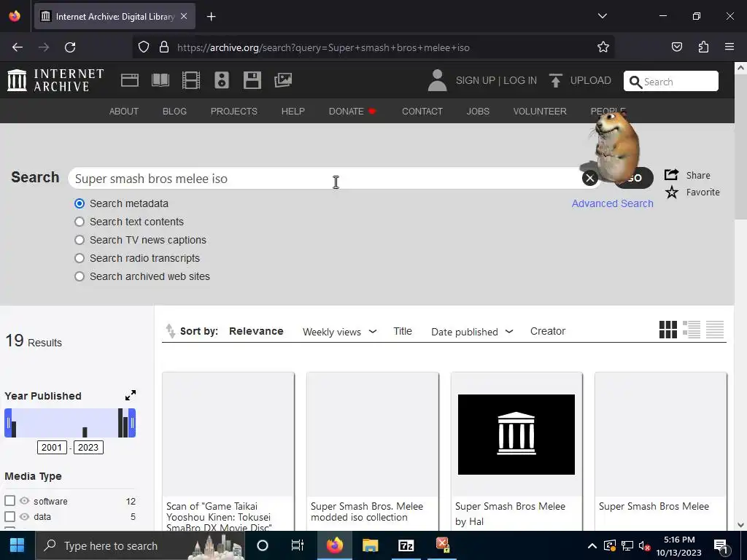
Task: Open the Video film-strip icon
Action: (191, 80)
